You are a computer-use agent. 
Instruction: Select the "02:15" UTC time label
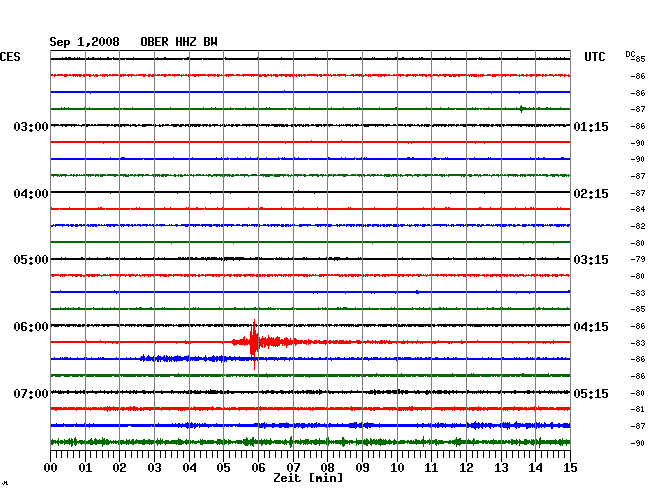[x=591, y=194]
